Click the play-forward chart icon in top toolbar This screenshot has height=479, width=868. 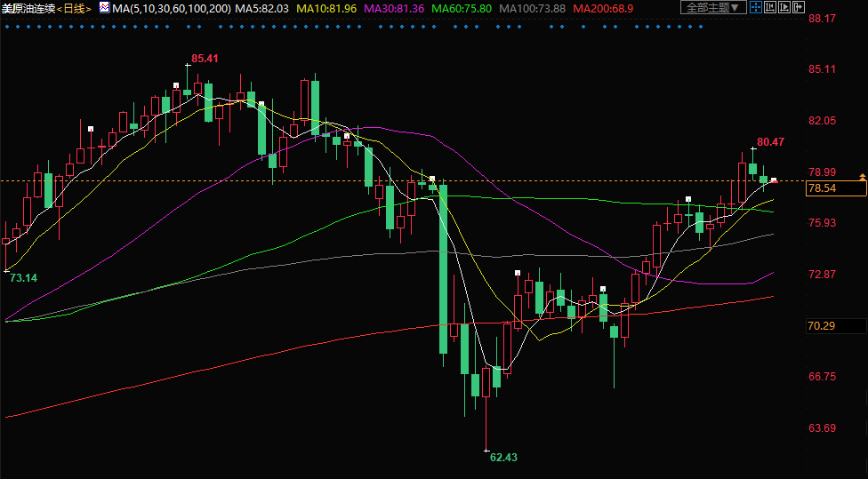(x=784, y=8)
